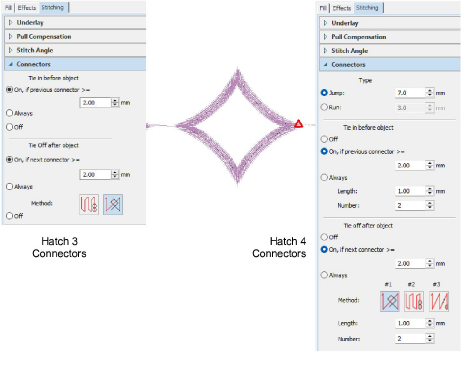Select Hatch 3 tie-off Always radio
The width and height of the screenshot is (475, 369).
click(10, 186)
